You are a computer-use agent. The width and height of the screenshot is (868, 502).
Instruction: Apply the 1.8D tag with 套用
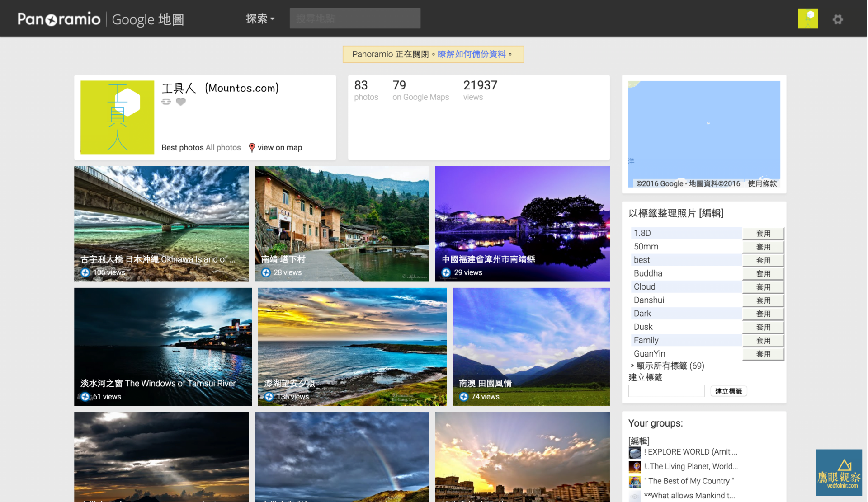click(x=763, y=234)
